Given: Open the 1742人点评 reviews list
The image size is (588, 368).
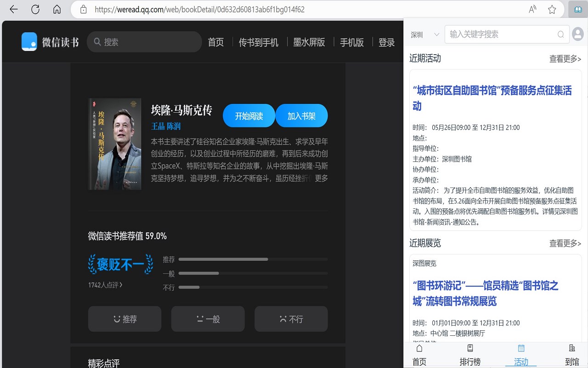Looking at the screenshot, I should (105, 285).
